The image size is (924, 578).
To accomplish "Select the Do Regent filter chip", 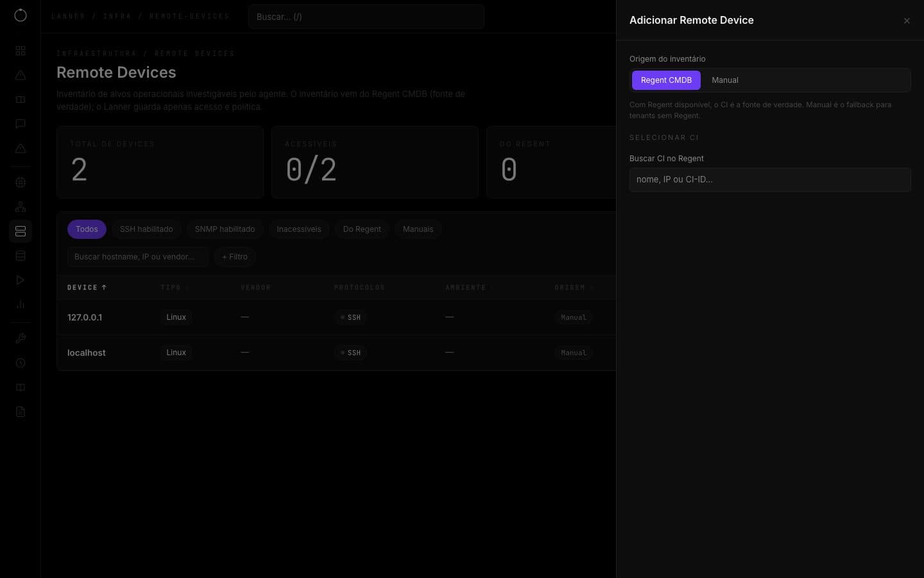I will (362, 229).
